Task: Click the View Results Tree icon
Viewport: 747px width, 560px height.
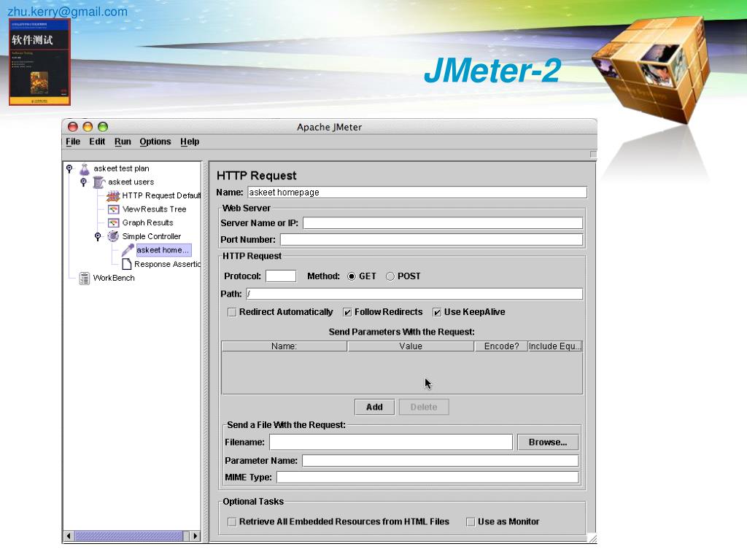Action: pos(113,209)
